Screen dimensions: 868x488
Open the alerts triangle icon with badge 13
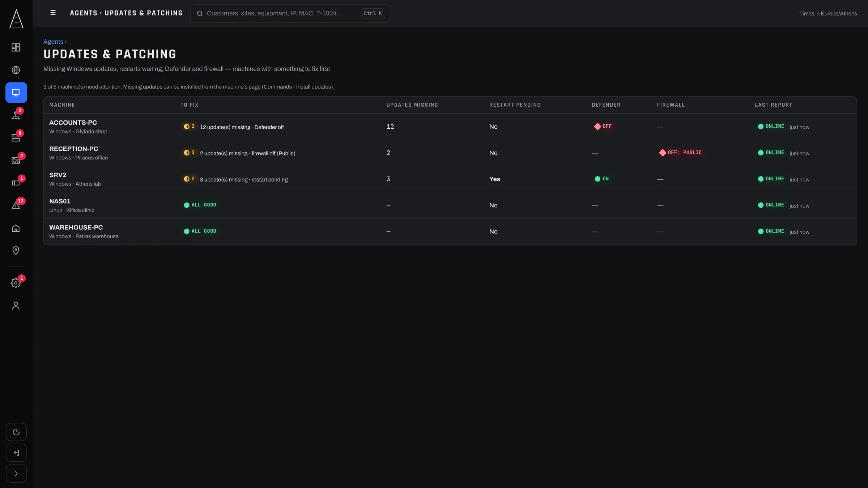pyautogui.click(x=16, y=205)
